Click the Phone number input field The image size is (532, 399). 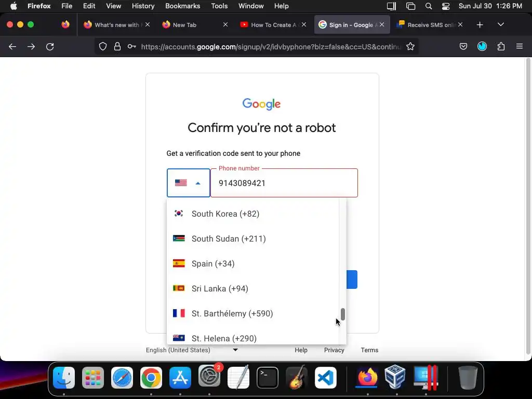pos(284,183)
